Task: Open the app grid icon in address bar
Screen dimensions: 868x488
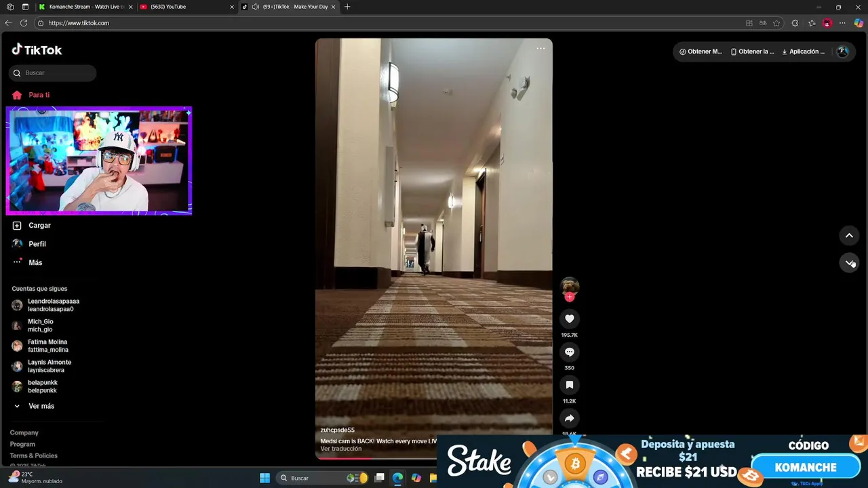Action: (749, 23)
